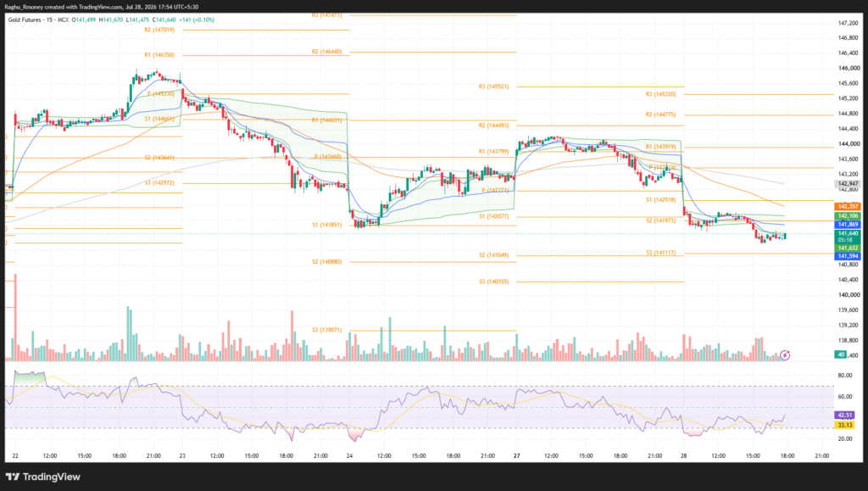
Task: Click the blue 141,869 price tag
Action: (x=848, y=224)
